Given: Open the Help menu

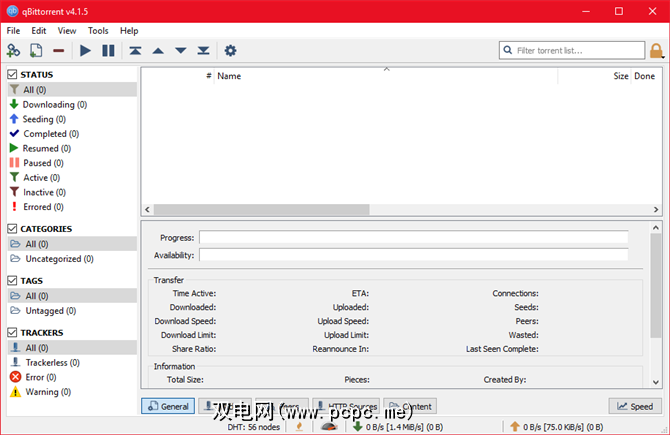Looking at the screenshot, I should pyautogui.click(x=129, y=31).
